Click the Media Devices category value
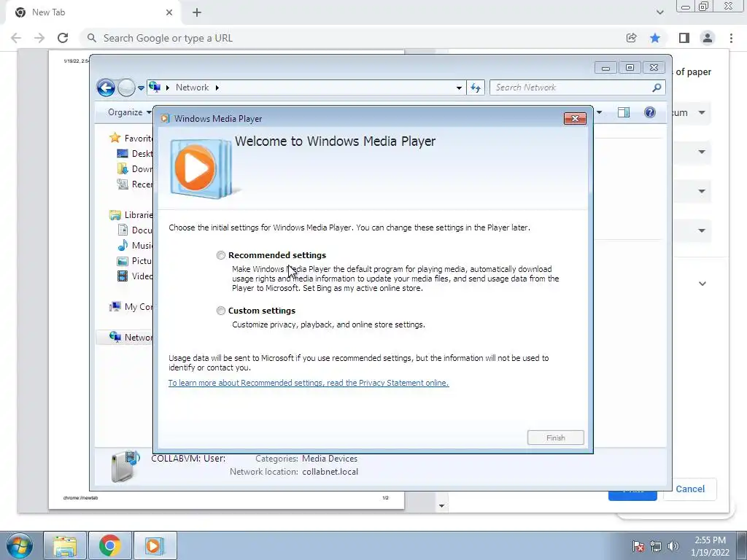The height and width of the screenshot is (560, 747). pyautogui.click(x=330, y=459)
